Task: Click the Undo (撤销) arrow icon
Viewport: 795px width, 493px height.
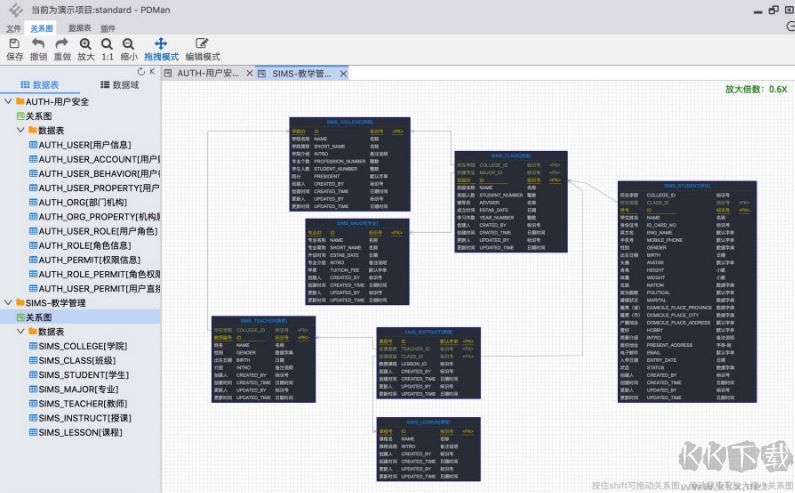Action: click(x=38, y=44)
